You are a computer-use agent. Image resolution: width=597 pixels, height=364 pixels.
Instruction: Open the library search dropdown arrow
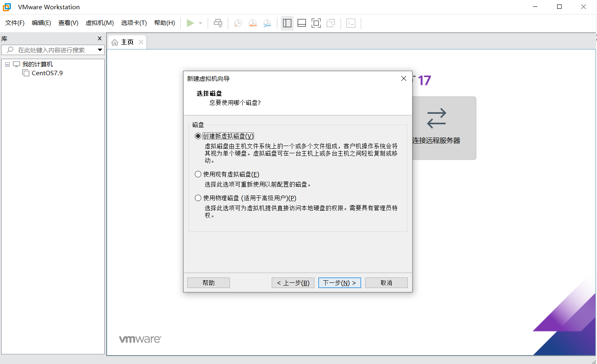coord(100,50)
